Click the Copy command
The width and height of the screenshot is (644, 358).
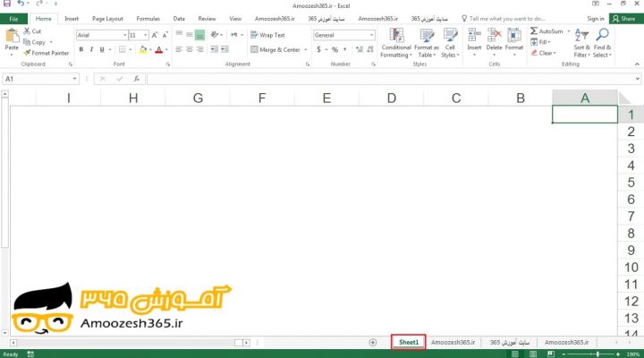[x=34, y=42]
